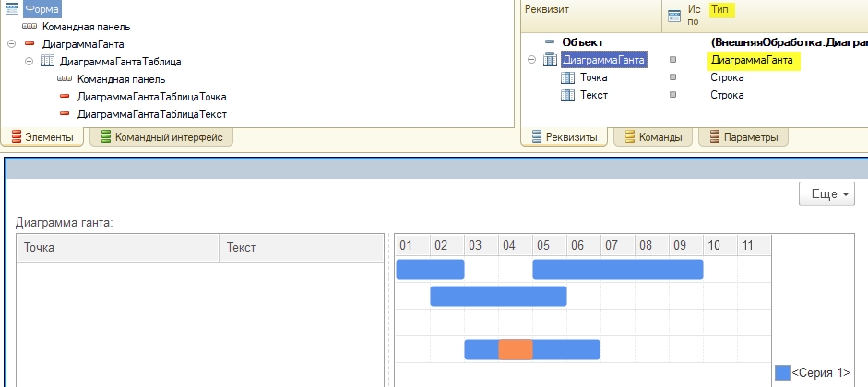Collapse the ДиаграммаГантаТаблица node
Viewport: 868px width, 387px height.
(30, 62)
